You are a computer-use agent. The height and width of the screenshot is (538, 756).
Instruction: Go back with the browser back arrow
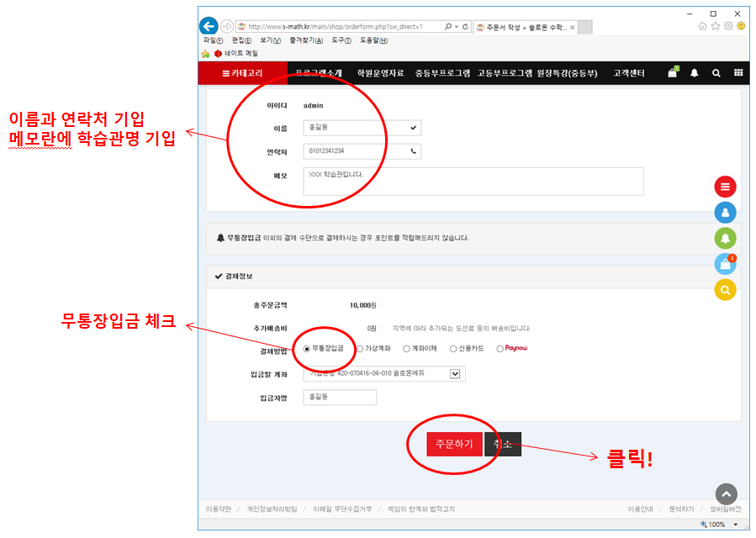[209, 26]
